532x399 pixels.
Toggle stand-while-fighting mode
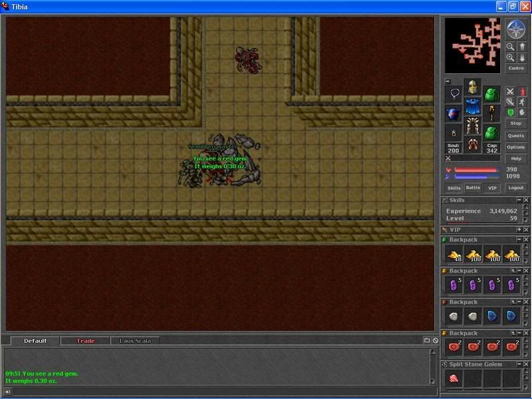[x=523, y=91]
